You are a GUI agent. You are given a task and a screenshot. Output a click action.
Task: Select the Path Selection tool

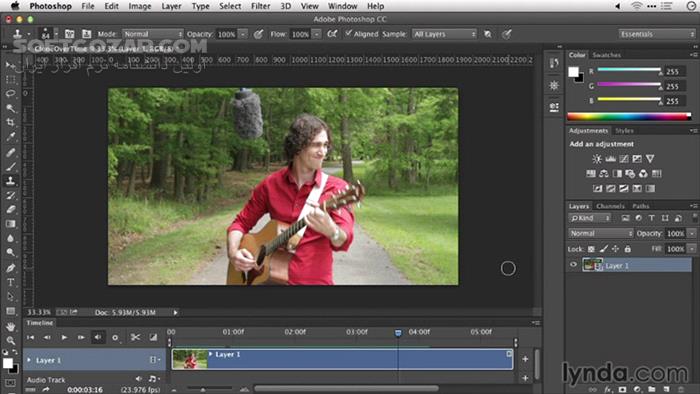[x=10, y=297]
